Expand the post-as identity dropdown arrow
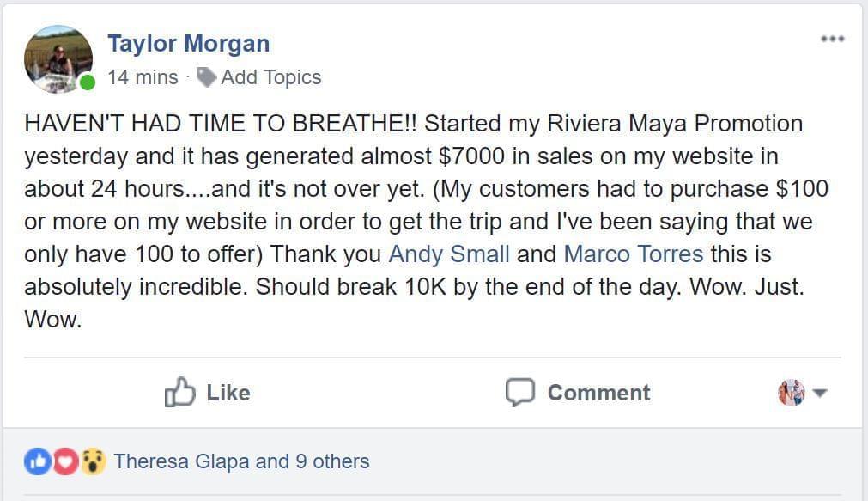Viewport: 868px width, 501px height. pos(819,394)
